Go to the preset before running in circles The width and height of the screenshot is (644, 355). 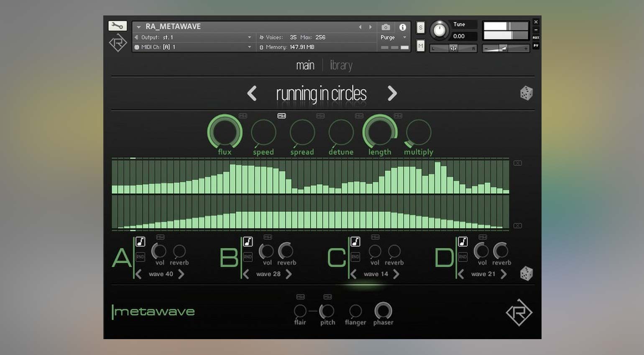(x=252, y=93)
